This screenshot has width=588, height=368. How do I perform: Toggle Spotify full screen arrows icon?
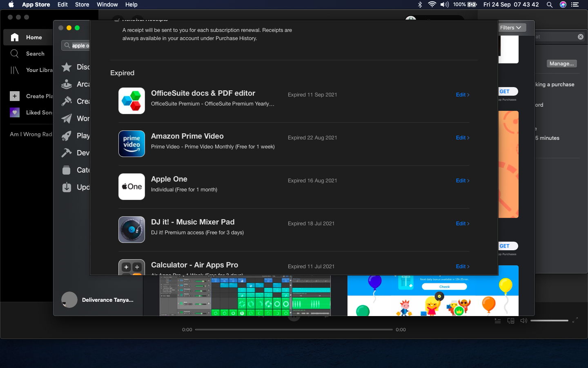[x=575, y=320]
